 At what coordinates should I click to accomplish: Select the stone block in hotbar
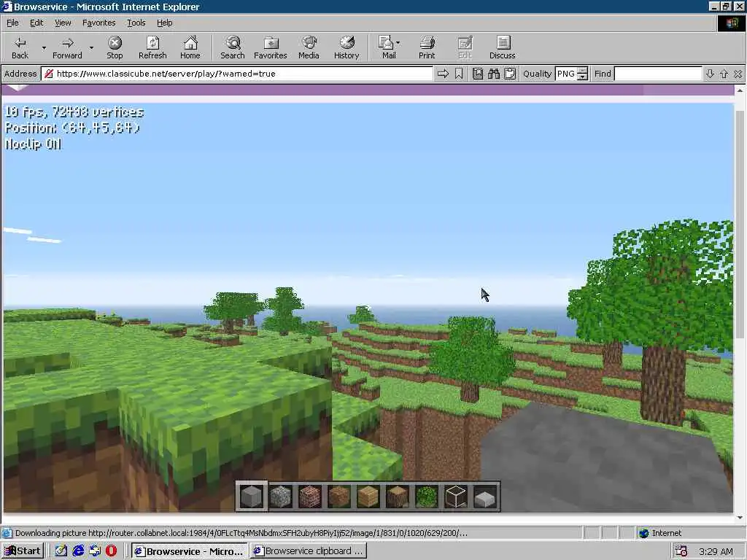[x=252, y=496]
